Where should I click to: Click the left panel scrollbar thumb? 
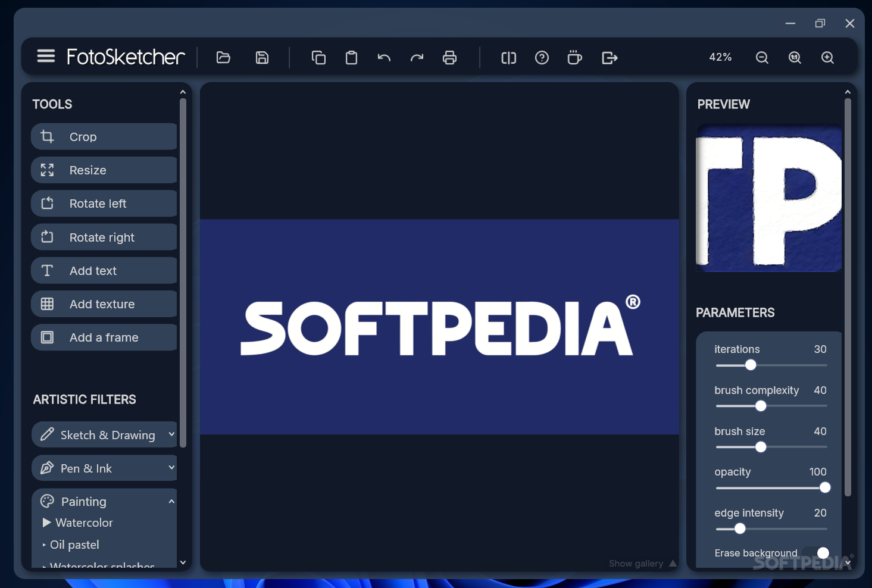coord(183,273)
